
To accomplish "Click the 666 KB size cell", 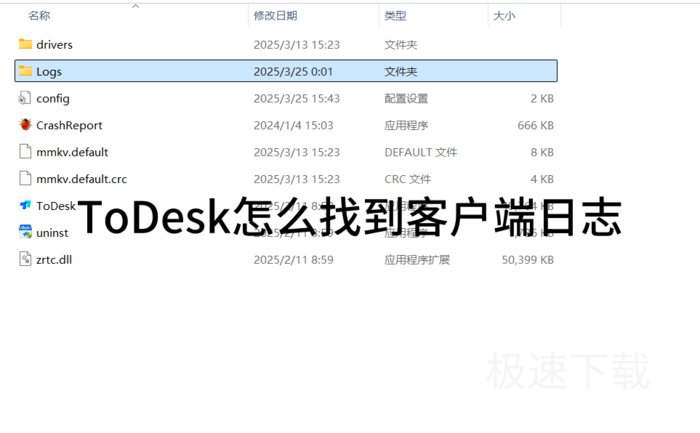I will pyautogui.click(x=536, y=125).
